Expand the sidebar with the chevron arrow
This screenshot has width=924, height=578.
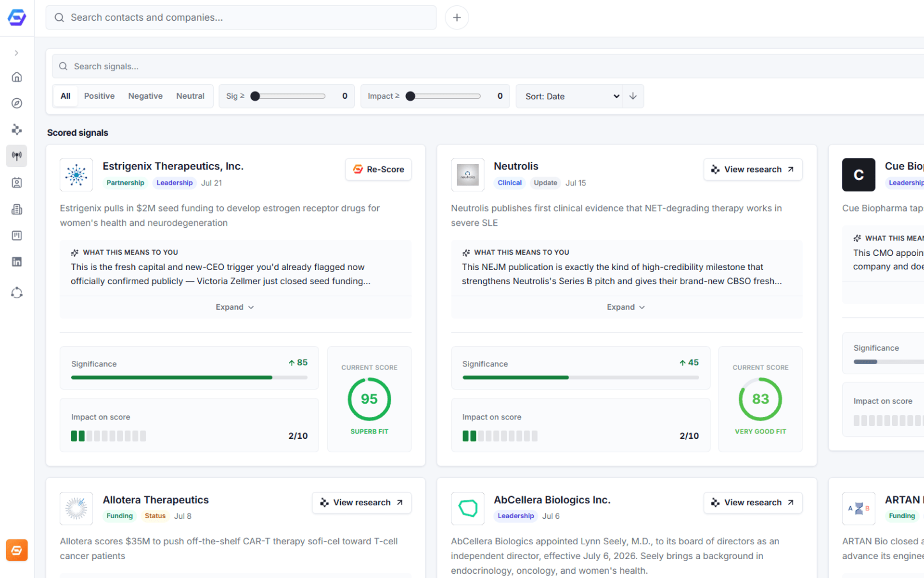(x=16, y=53)
